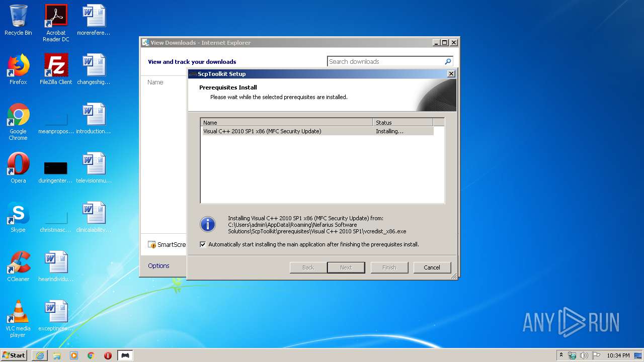
Task: Open the changeshig... Word document
Action: click(x=94, y=69)
